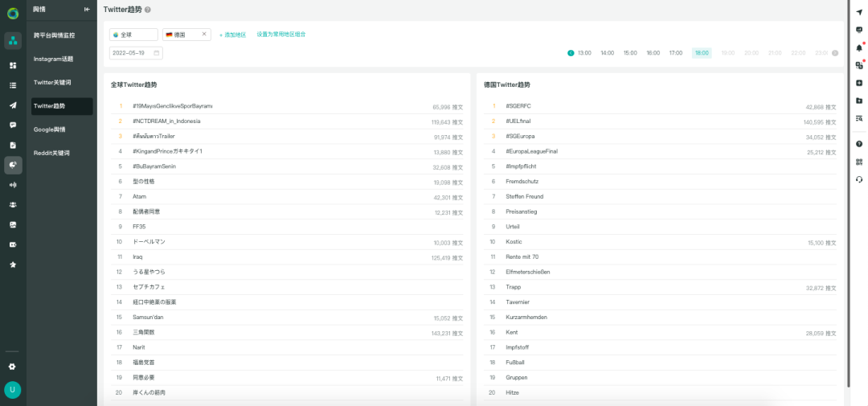Click 设置为常用地区组合 link
Screen dimensions: 868x406
pyautogui.click(x=281, y=35)
